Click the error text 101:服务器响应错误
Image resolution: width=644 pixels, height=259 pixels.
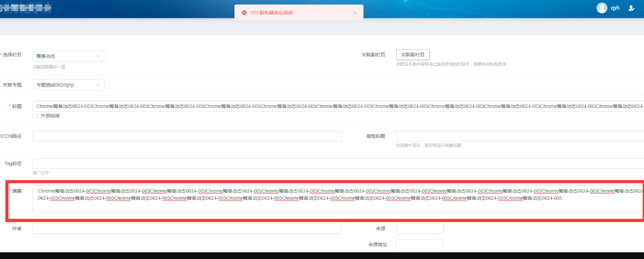(x=271, y=12)
